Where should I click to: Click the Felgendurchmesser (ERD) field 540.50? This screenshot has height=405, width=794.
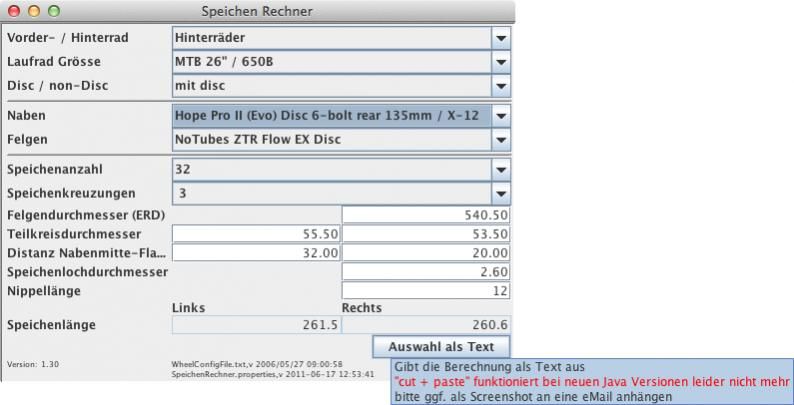click(x=426, y=215)
